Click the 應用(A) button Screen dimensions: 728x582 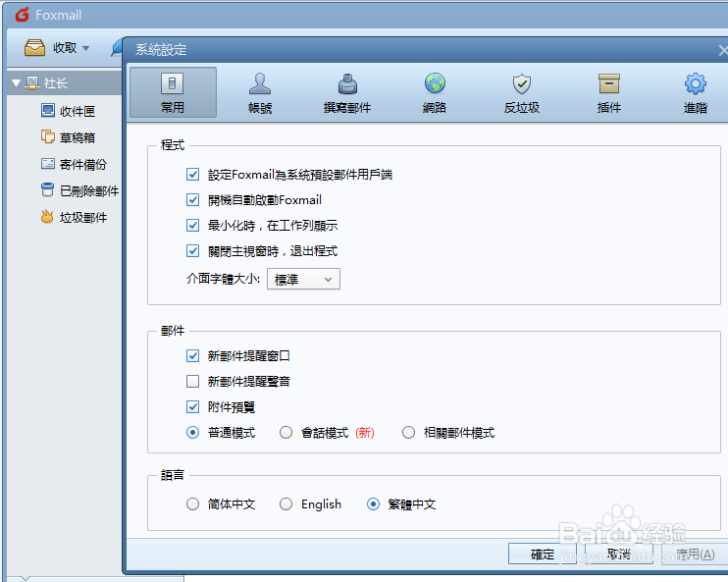[695, 555]
